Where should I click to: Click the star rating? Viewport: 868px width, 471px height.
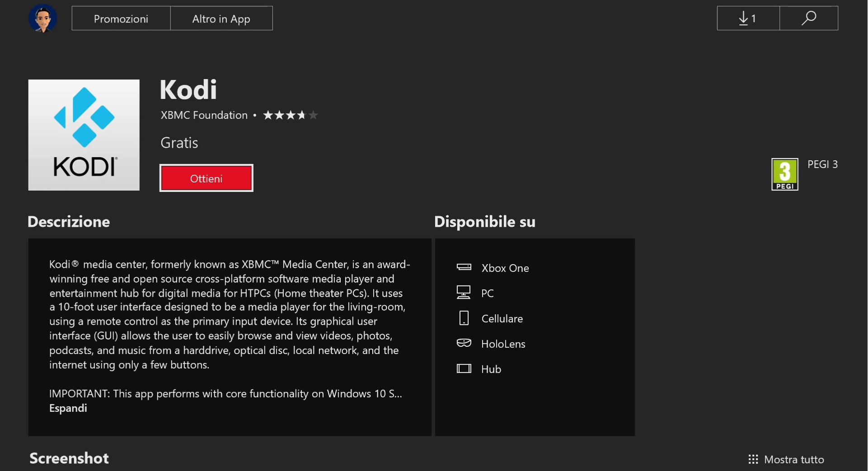[x=291, y=115]
